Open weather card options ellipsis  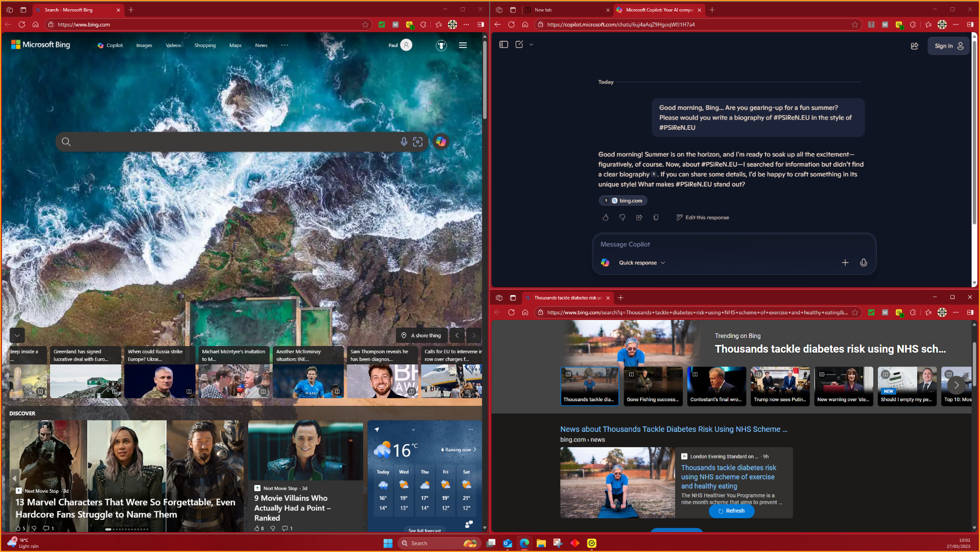point(471,429)
